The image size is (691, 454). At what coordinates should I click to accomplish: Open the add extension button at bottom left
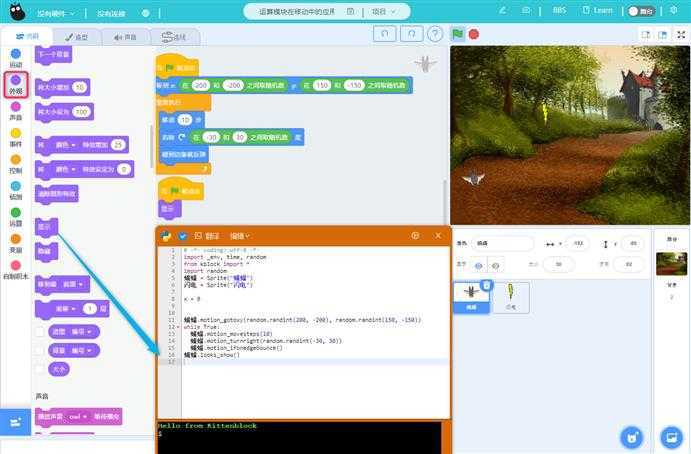pos(15,422)
